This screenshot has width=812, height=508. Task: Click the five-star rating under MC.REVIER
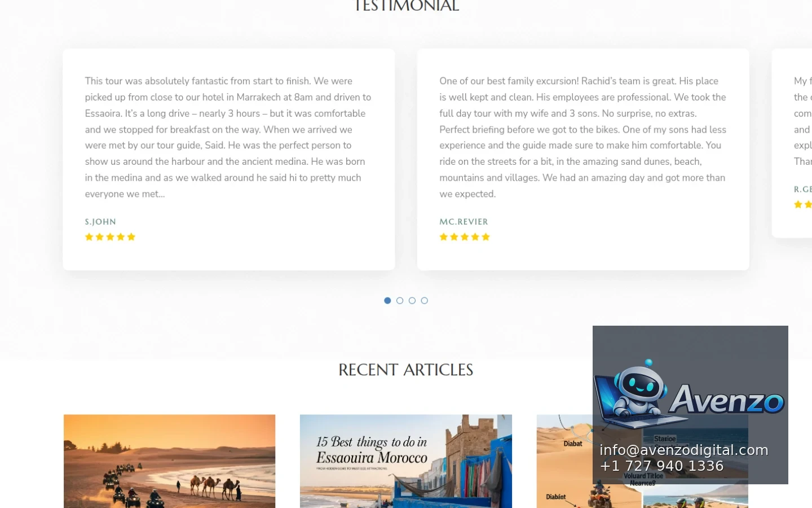[465, 237]
